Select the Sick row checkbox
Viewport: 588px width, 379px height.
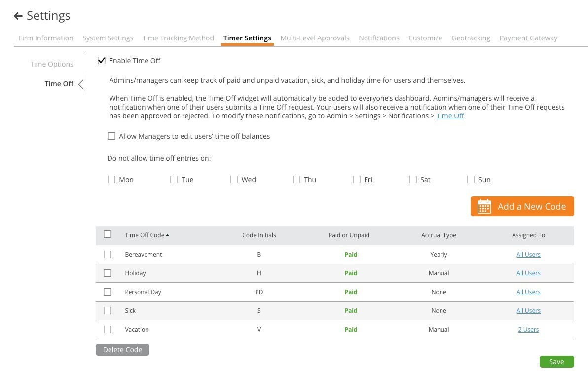(108, 311)
